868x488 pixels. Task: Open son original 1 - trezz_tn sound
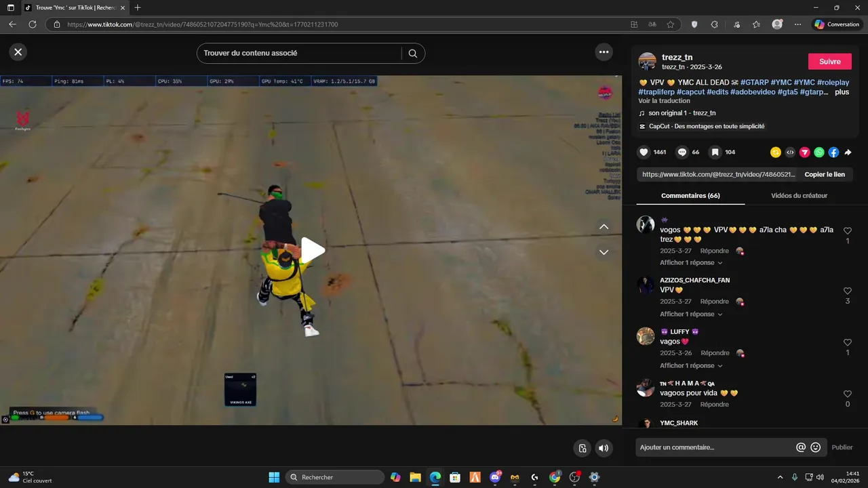(682, 113)
